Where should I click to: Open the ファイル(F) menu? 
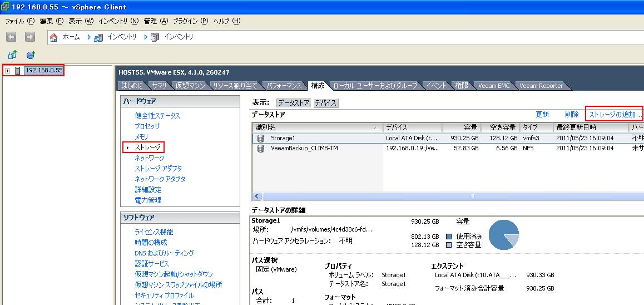click(19, 21)
